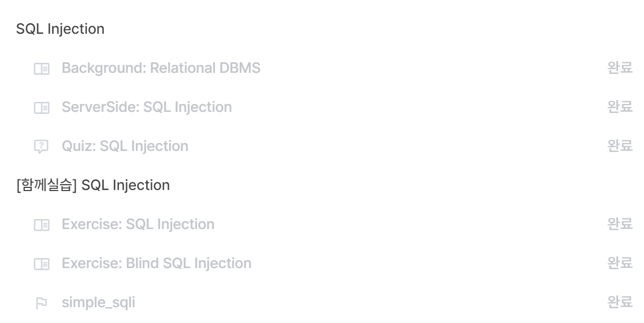Screen dimensions: 644x323
Task: Click the flag icon beside simple_sqli
Action: pyautogui.click(x=40, y=302)
